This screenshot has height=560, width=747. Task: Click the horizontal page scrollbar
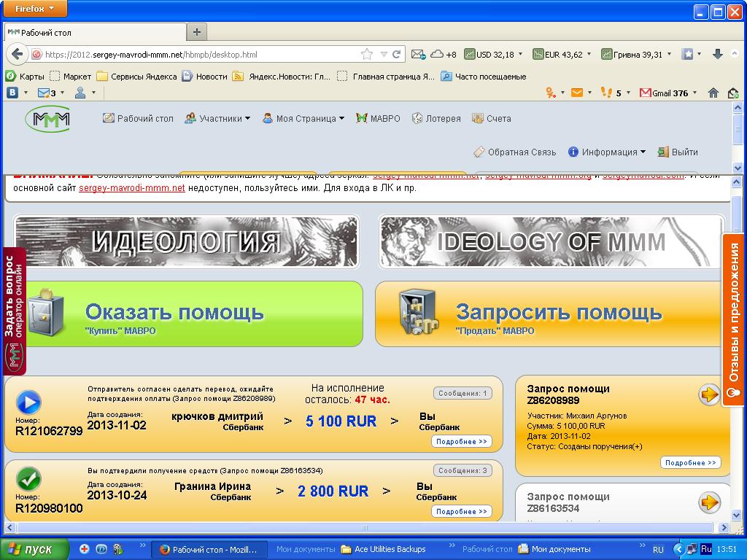365,527
